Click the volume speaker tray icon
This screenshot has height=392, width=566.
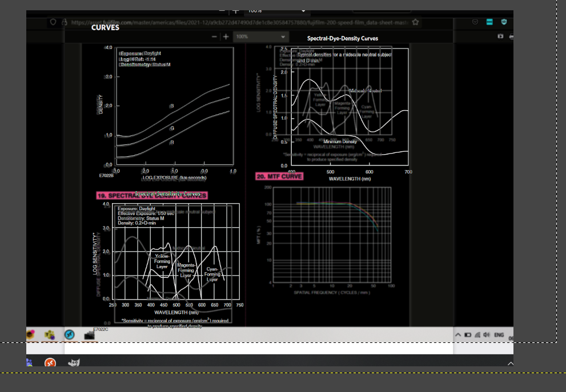click(x=485, y=334)
